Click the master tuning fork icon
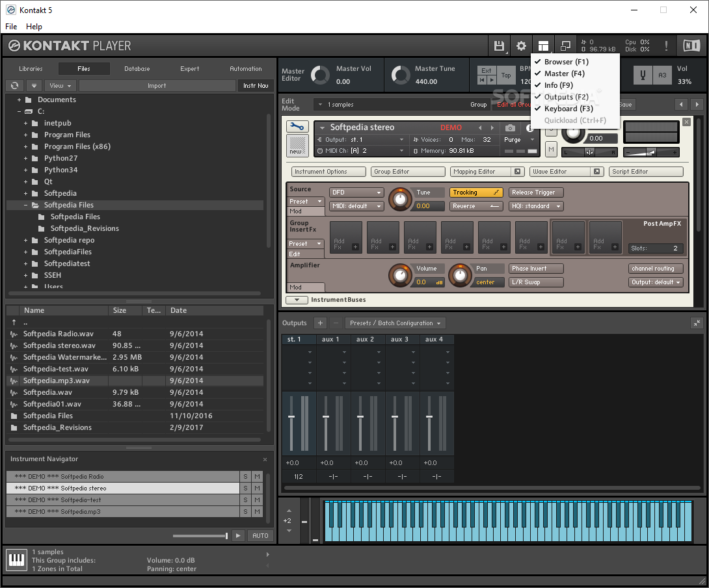The width and height of the screenshot is (709, 588). click(x=643, y=75)
